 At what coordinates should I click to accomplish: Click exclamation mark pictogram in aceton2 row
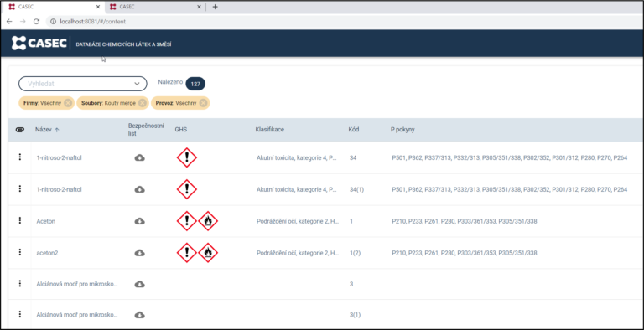(x=186, y=253)
